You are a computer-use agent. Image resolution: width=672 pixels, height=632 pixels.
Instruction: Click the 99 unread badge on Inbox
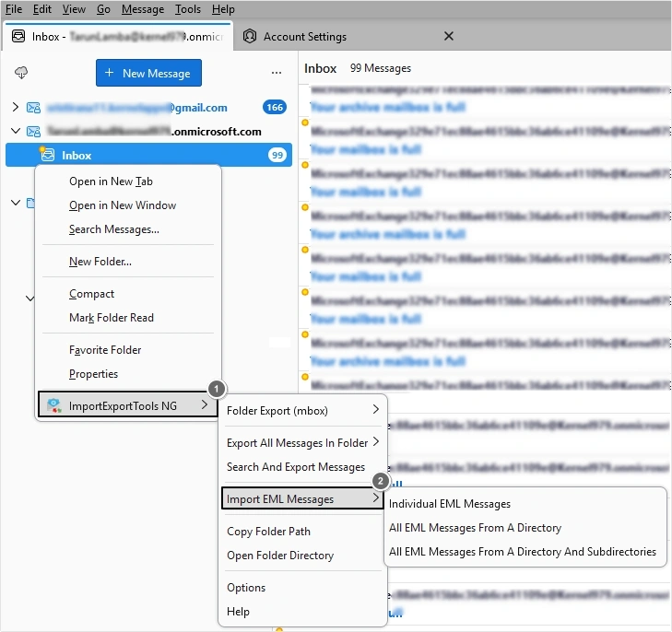pyautogui.click(x=277, y=155)
